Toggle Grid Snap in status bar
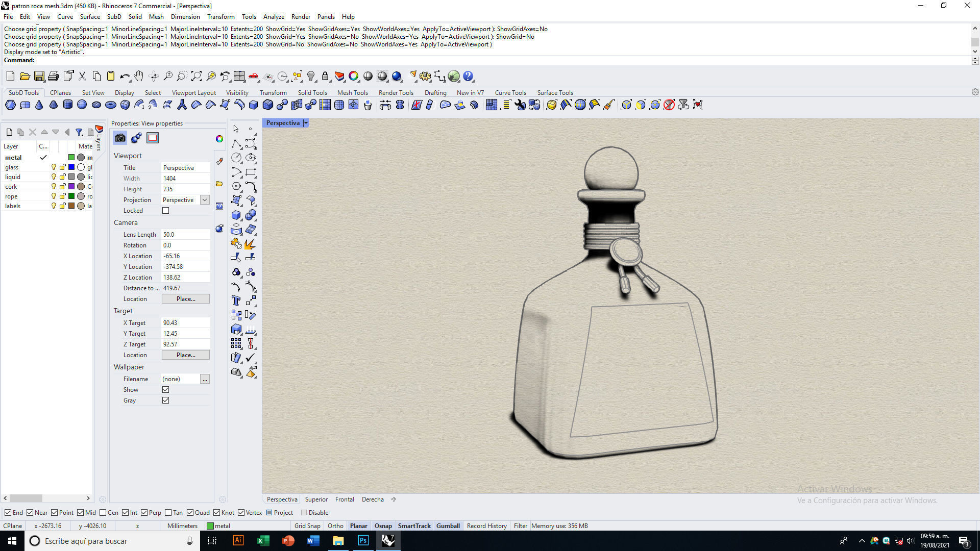The height and width of the screenshot is (551, 980). point(307,526)
